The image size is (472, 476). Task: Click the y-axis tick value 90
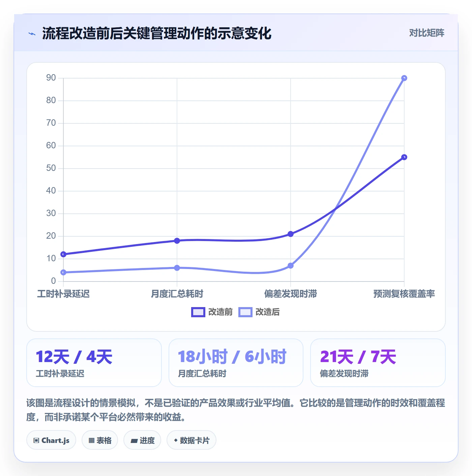[51, 78]
